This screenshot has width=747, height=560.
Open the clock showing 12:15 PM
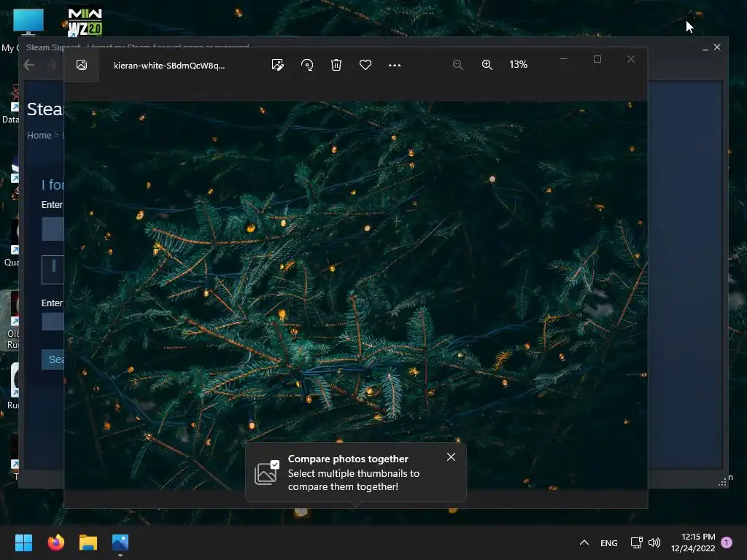[x=693, y=542]
